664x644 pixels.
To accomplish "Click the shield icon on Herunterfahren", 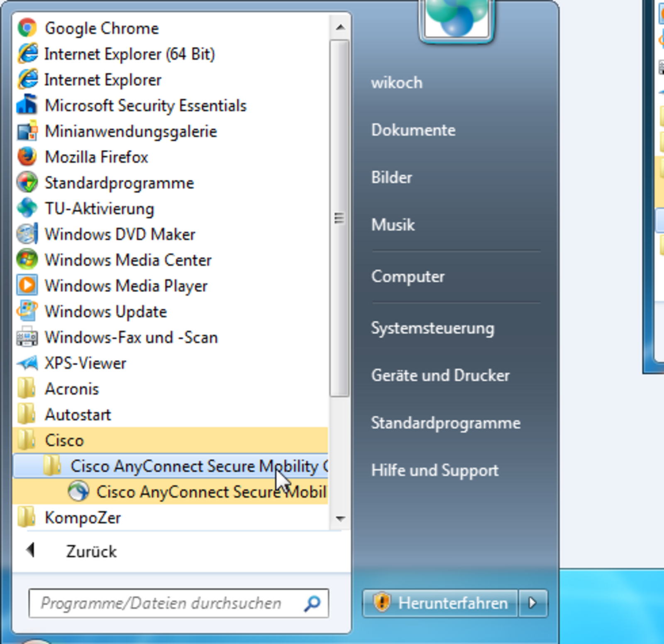I will click(x=381, y=603).
